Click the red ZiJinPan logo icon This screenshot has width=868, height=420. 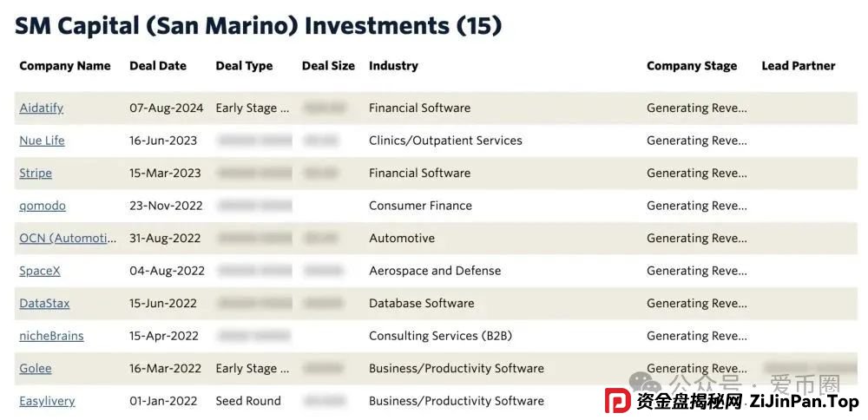[x=617, y=401]
